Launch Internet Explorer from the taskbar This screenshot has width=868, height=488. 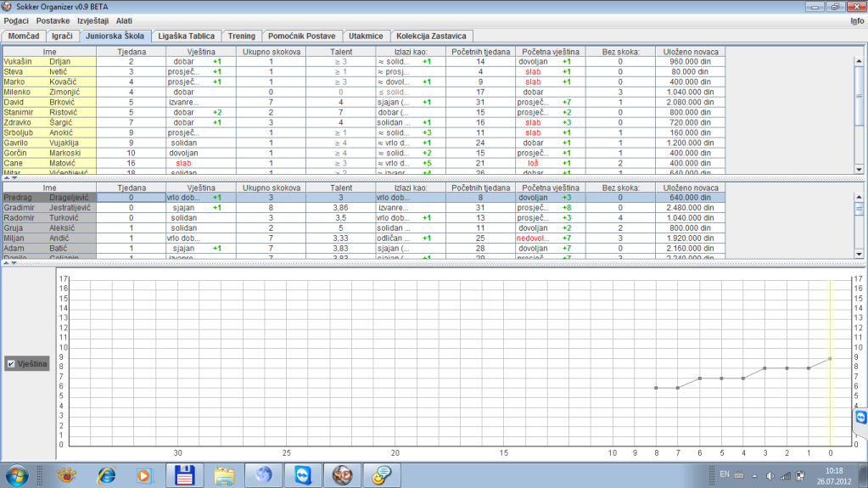(106, 474)
